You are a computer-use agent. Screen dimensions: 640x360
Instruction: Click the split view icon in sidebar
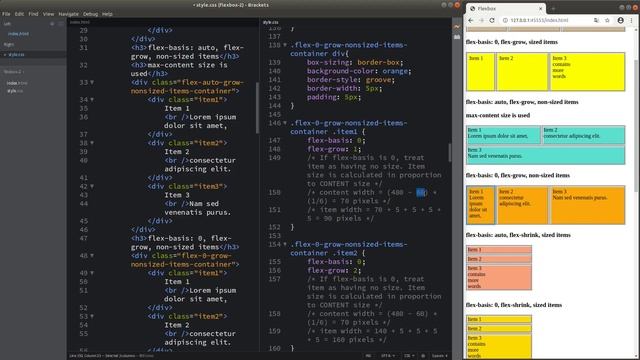click(x=60, y=24)
